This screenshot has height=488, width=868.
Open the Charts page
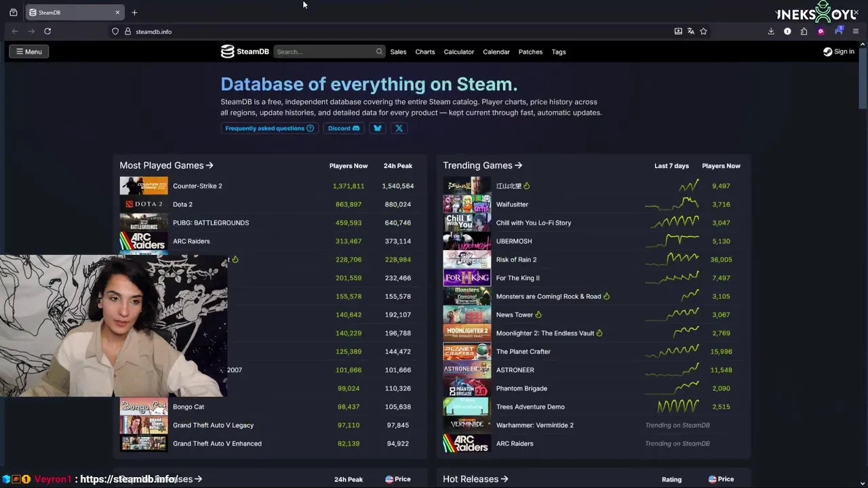click(x=425, y=52)
